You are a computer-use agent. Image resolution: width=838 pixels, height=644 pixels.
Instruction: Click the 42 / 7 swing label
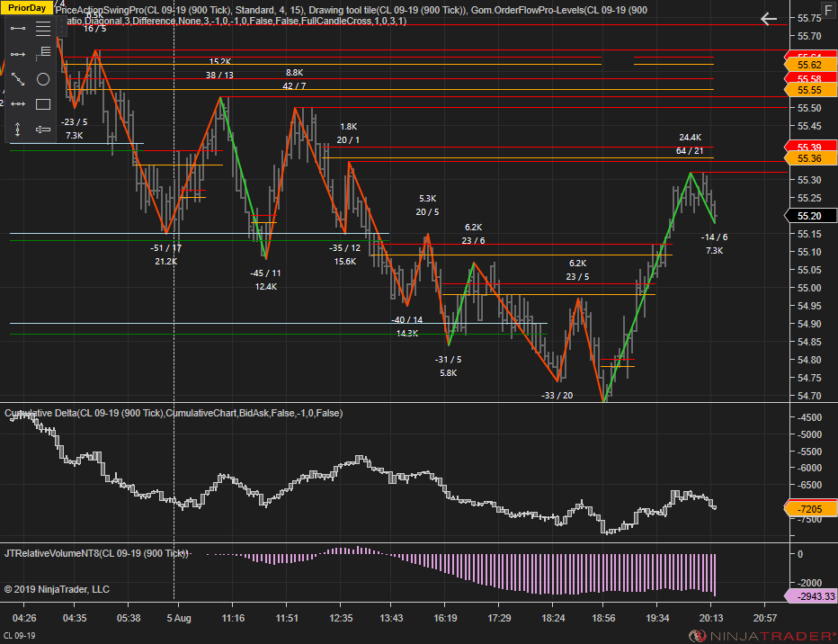(294, 85)
